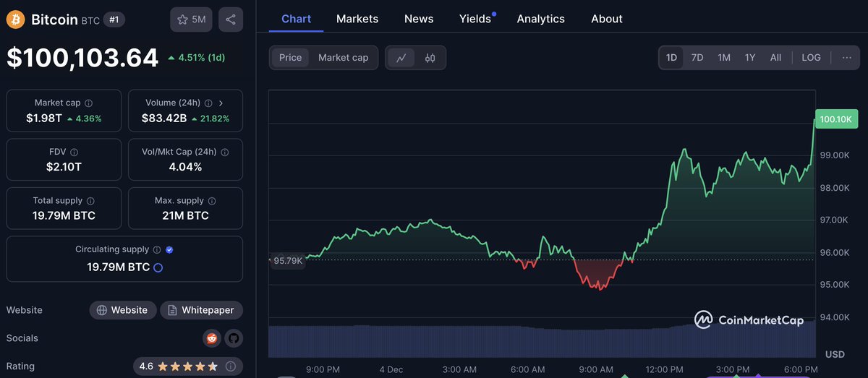Click the 21M BTC max supply value

click(x=185, y=215)
